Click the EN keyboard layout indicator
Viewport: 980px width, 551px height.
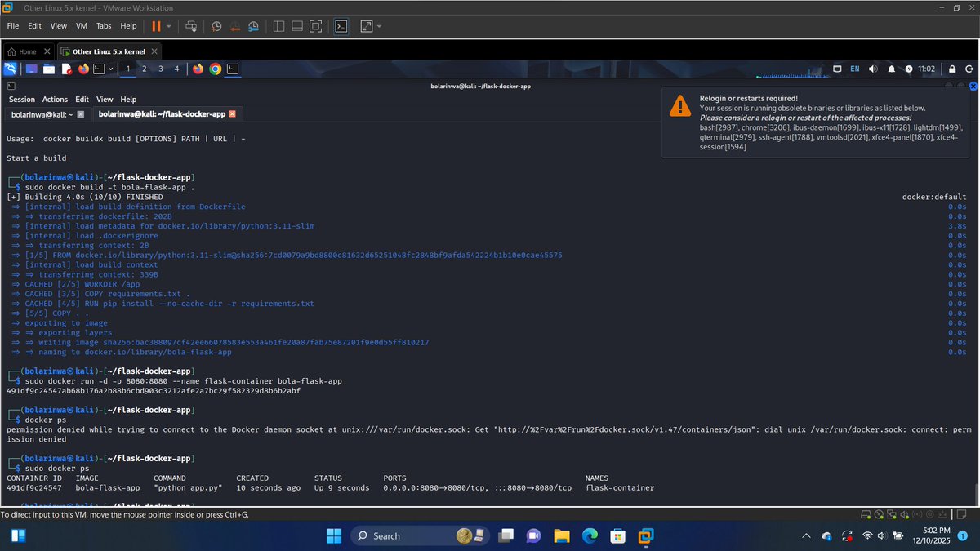point(854,69)
